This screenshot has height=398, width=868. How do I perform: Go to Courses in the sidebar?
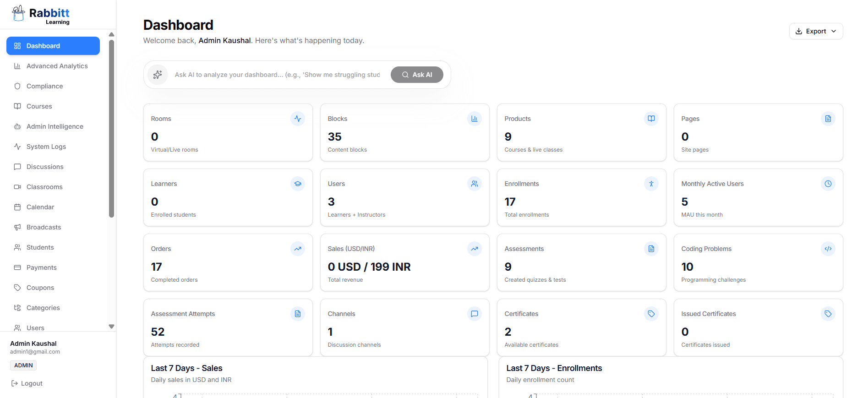coord(53,106)
